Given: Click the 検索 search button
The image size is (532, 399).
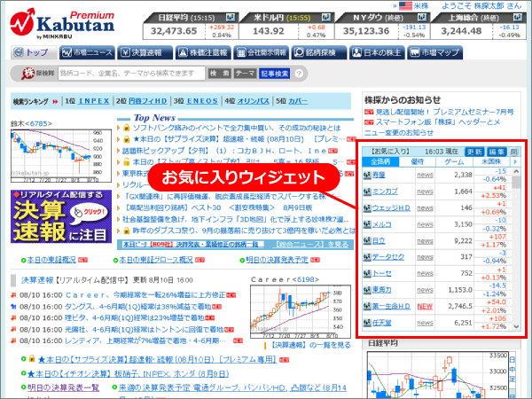Looking at the screenshot, I should click(220, 74).
